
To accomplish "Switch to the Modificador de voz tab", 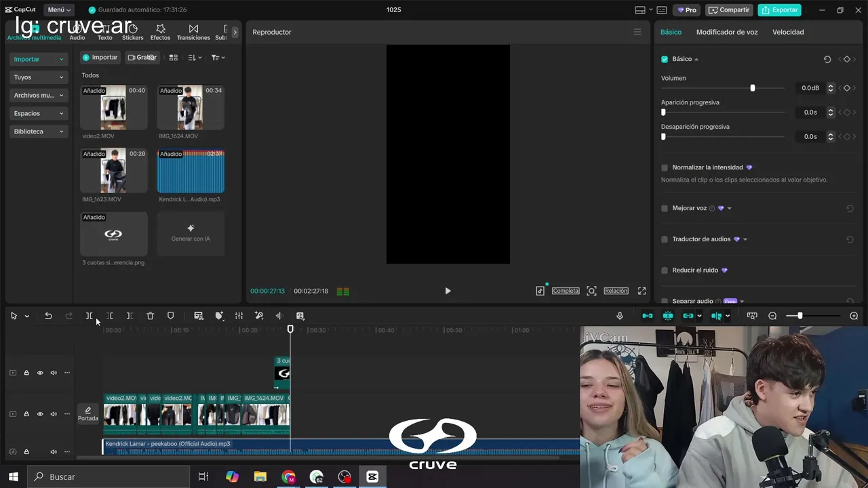I will pos(727,32).
